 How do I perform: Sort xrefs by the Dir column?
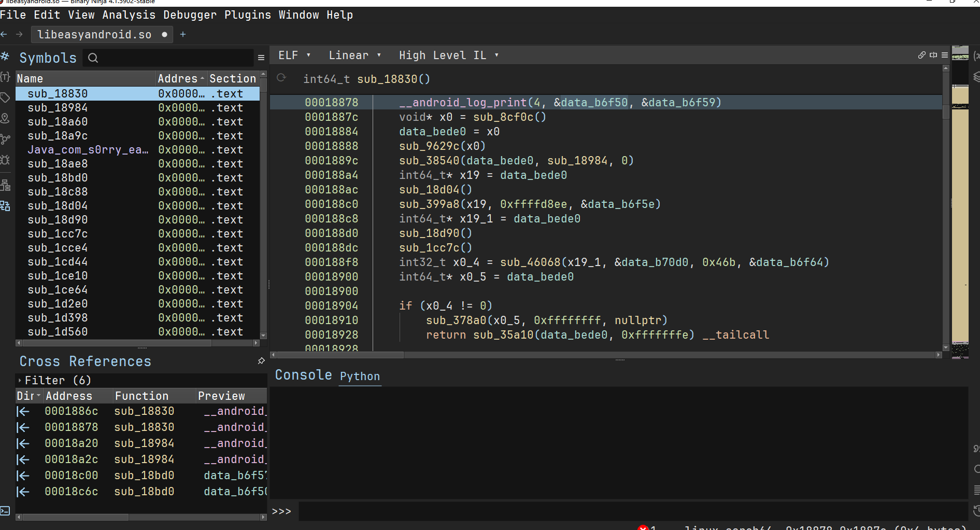(x=29, y=396)
